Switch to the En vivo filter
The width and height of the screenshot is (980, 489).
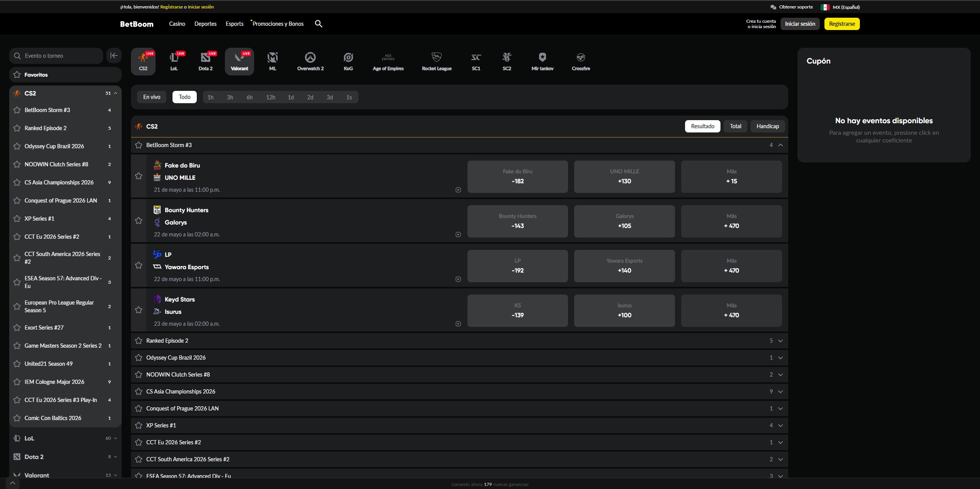pyautogui.click(x=152, y=97)
